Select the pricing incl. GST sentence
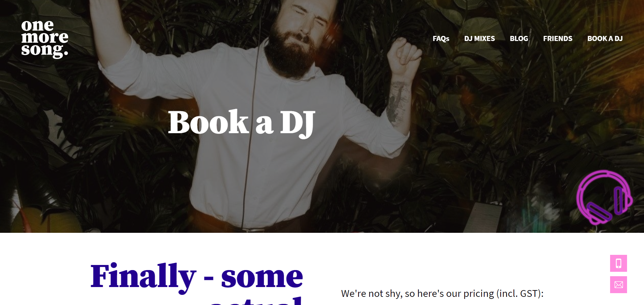The height and width of the screenshot is (305, 644). coord(442,293)
